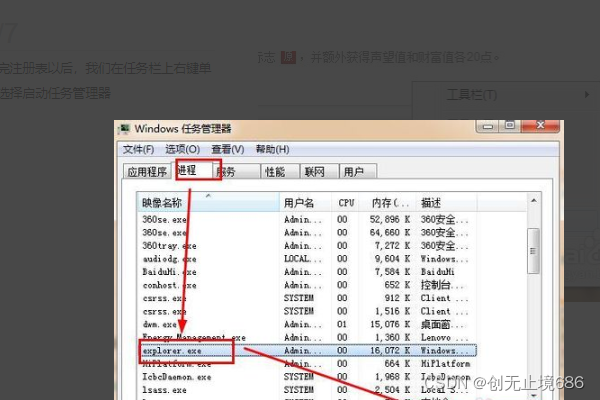This screenshot has height=400, width=600.
Task: Click the Task Manager title bar icon
Action: click(x=124, y=129)
